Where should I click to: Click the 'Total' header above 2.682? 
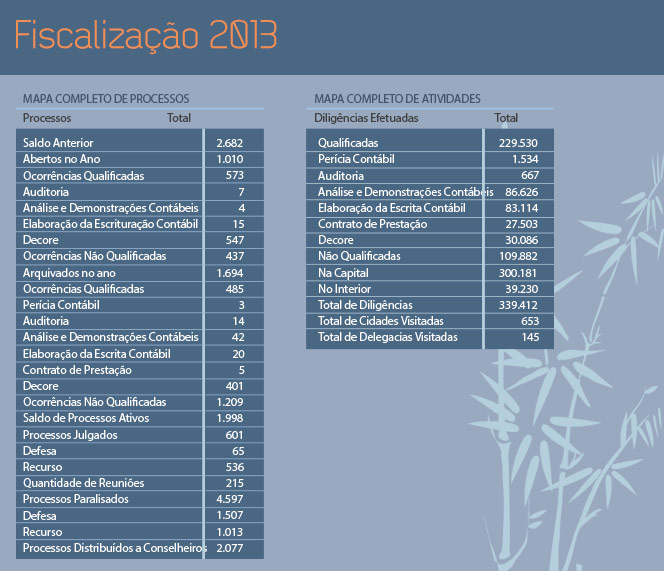pos(179,118)
